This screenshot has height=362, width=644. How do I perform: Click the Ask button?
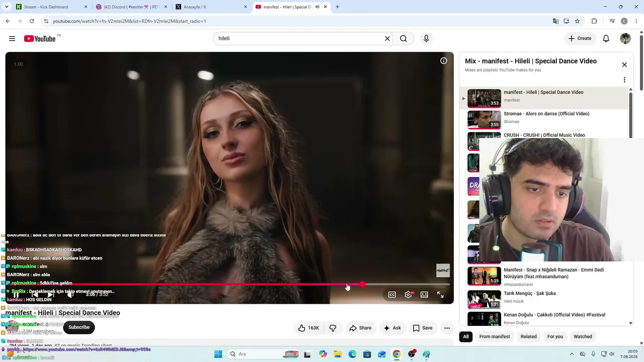(392, 328)
